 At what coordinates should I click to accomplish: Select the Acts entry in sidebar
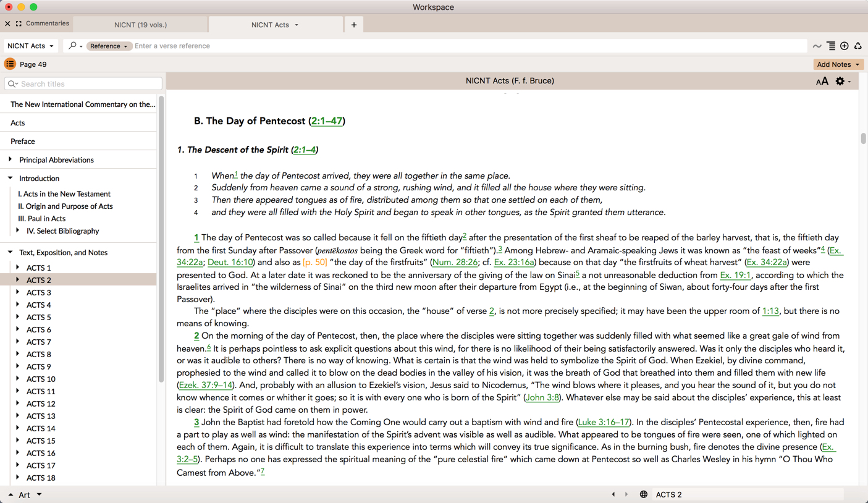coord(18,122)
